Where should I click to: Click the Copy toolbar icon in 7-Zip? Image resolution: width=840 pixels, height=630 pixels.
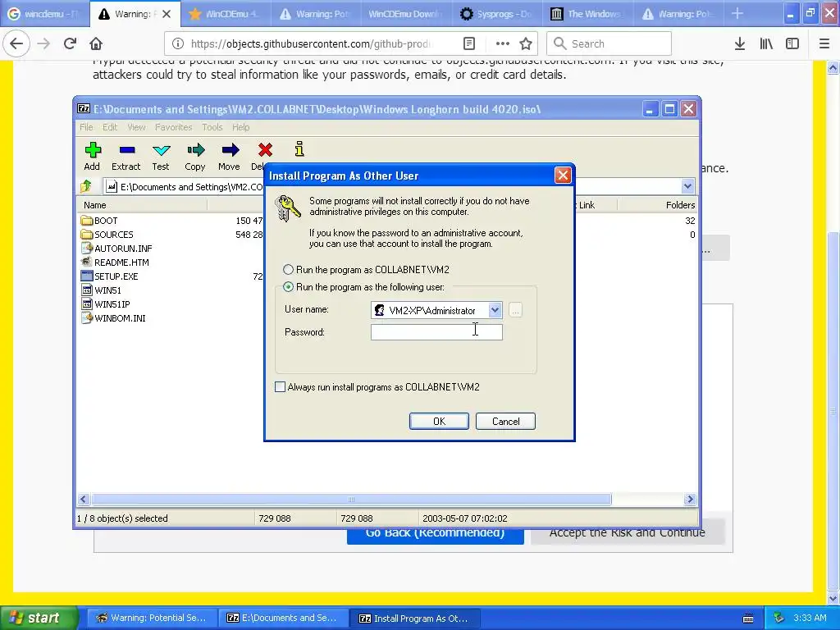[x=195, y=150]
